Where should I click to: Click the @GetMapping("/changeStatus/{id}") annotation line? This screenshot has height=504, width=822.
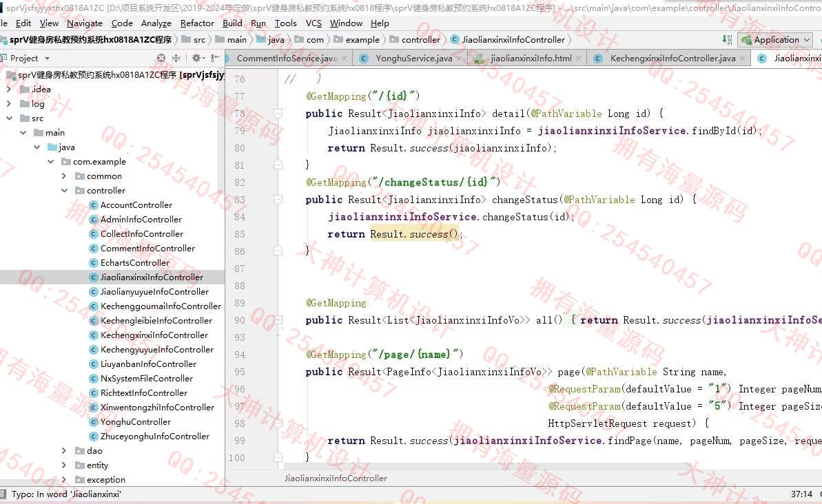(x=403, y=182)
